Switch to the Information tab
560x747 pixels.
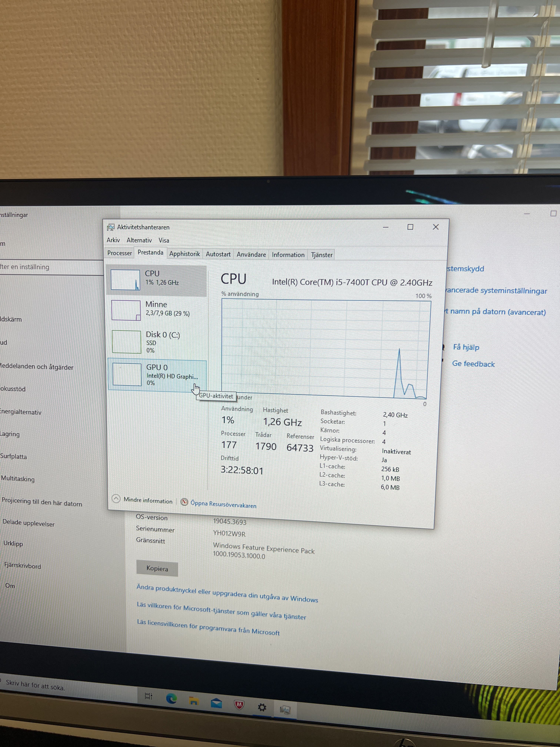pos(288,255)
